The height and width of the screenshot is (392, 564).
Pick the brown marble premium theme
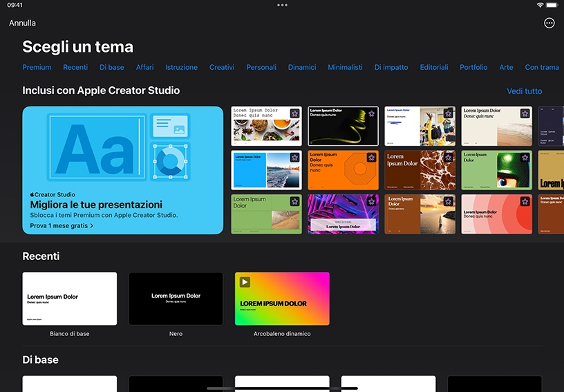[x=420, y=170]
